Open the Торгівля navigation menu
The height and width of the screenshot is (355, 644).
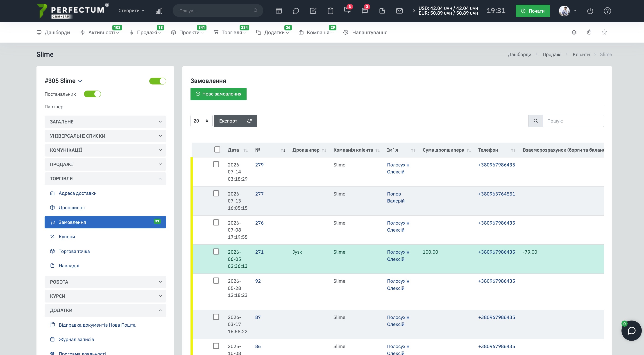(x=230, y=32)
